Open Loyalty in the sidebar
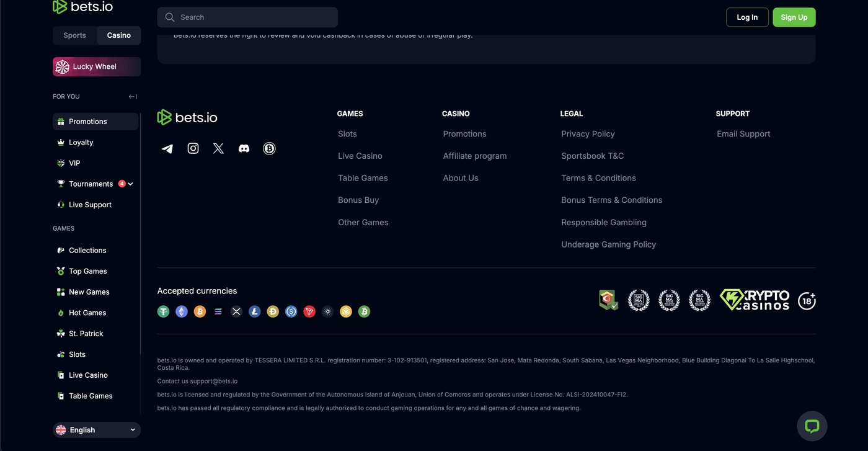The height and width of the screenshot is (451, 868). coord(95,142)
